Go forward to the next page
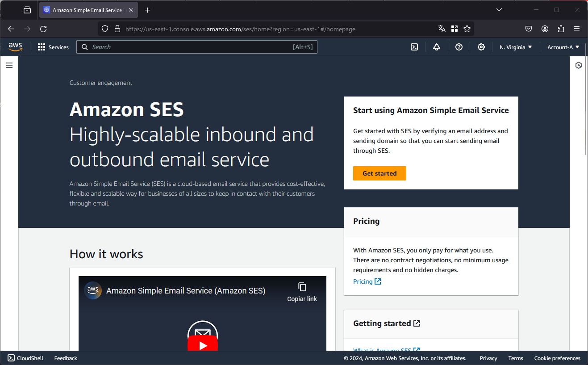The image size is (588, 365). point(27,29)
